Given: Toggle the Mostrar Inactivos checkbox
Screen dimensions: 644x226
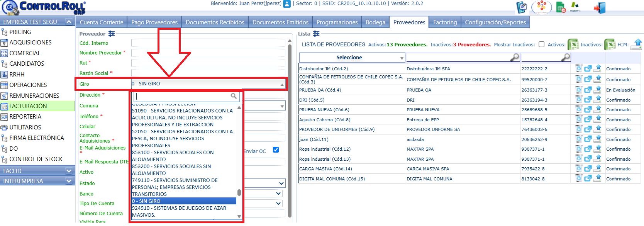Looking at the screenshot, I should pos(542,44).
